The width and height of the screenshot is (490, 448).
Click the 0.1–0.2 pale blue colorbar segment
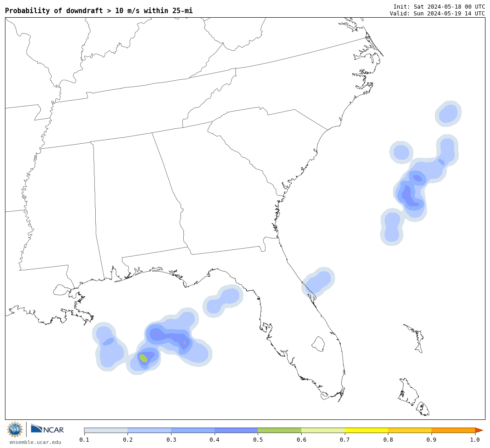point(106,430)
